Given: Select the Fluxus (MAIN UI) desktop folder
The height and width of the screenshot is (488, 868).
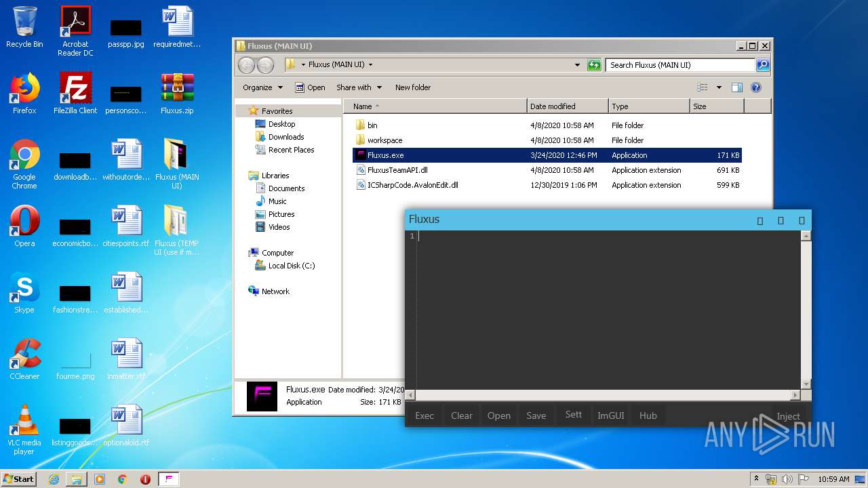Looking at the screenshot, I should [177, 164].
